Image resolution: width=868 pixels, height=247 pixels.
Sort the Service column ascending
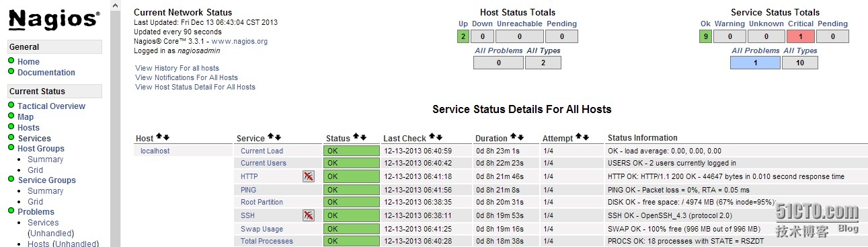[x=271, y=137]
